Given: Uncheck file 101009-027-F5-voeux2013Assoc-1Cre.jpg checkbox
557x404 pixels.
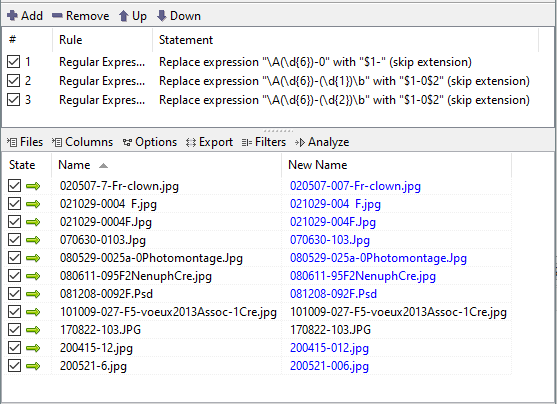Looking at the screenshot, I should tap(15, 312).
